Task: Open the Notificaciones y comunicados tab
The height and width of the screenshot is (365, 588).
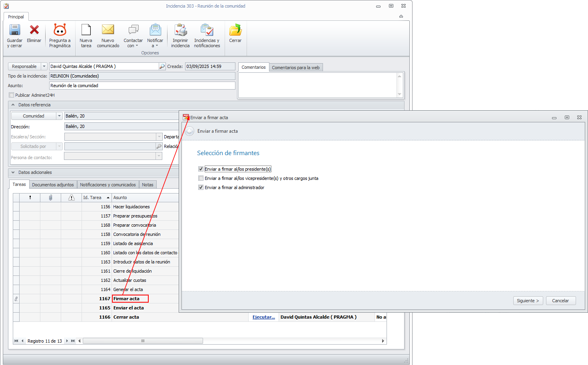Action: tap(108, 185)
